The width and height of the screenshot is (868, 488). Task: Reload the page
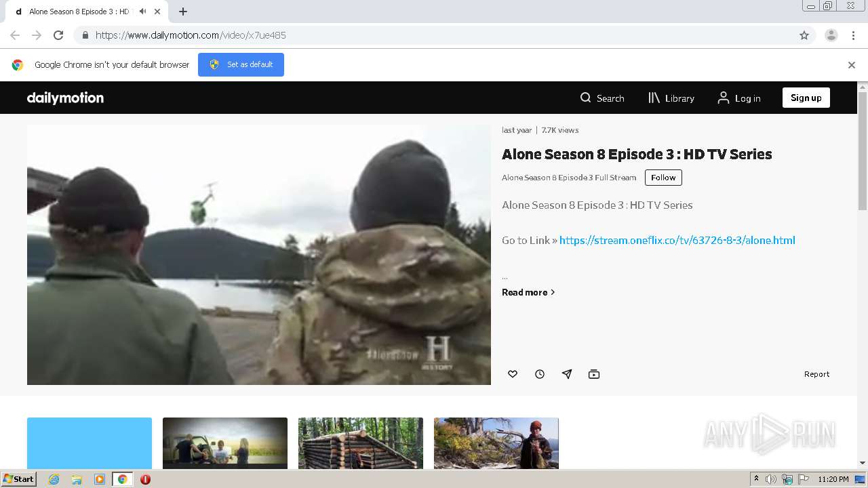point(58,35)
